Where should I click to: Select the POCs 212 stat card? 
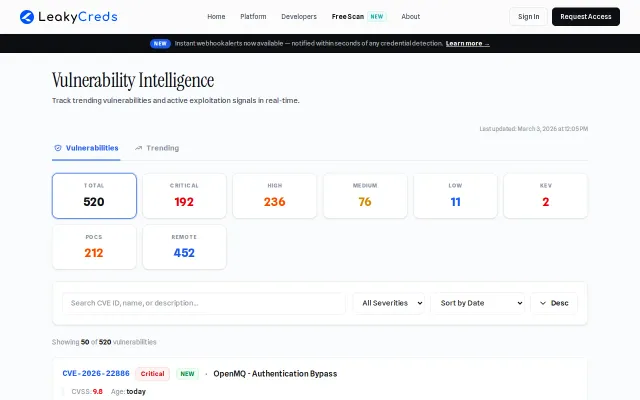tap(94, 247)
